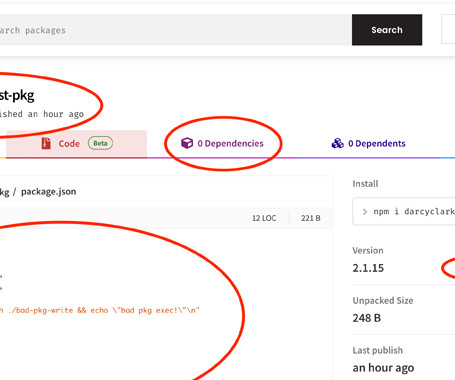Click the bad-pkg-write script code line
455x380 pixels.
(100, 310)
